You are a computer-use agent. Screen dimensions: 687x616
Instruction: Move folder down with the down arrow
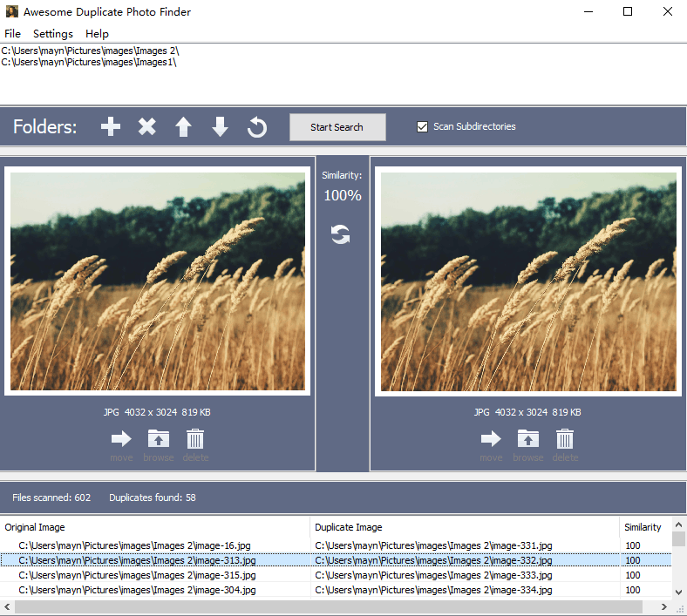point(220,127)
